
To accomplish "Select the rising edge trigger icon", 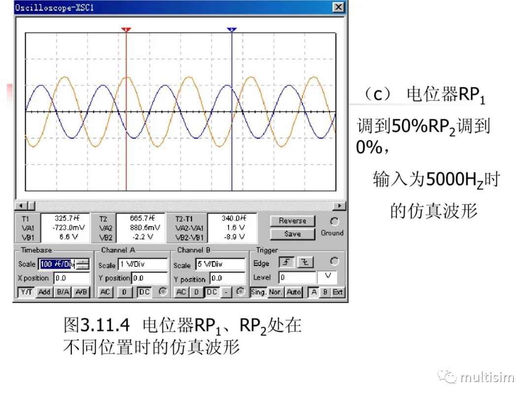I will click(288, 262).
